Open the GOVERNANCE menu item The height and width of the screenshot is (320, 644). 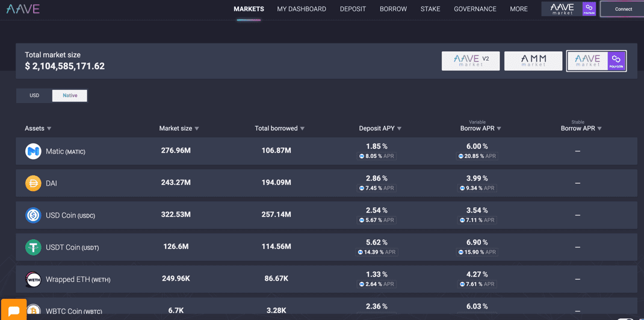[x=475, y=9]
